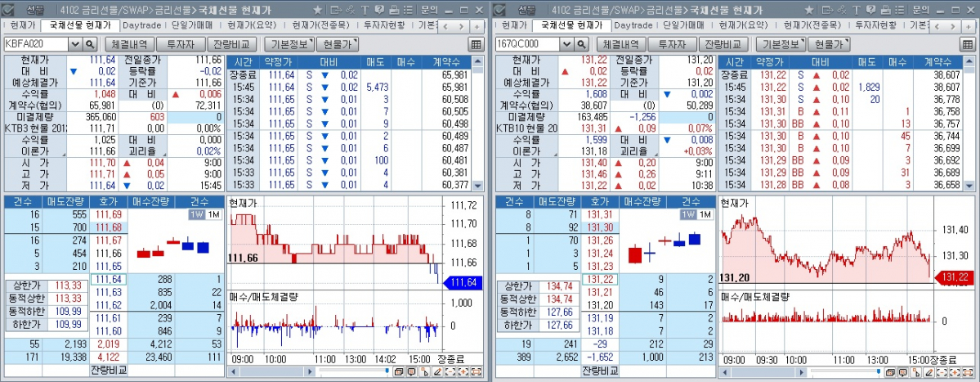Click the favorites star in left window title bar
980x382 pixels.
point(317,10)
